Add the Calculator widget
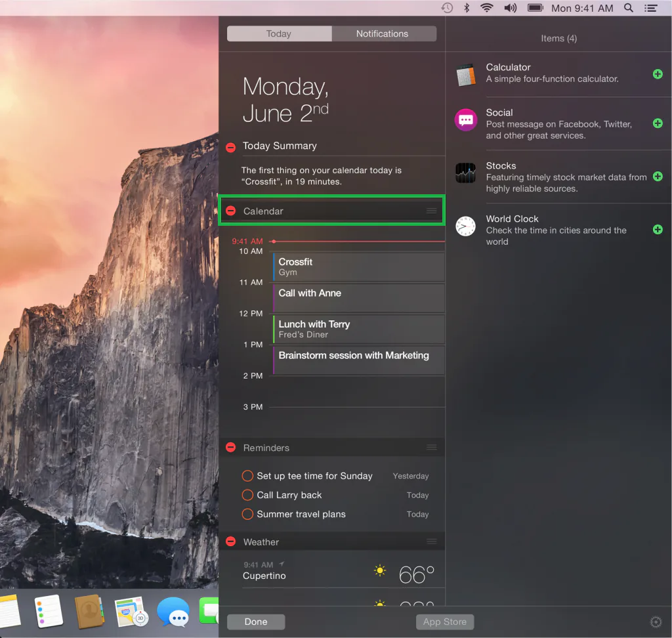Screen dimensions: 672x638 (658, 74)
